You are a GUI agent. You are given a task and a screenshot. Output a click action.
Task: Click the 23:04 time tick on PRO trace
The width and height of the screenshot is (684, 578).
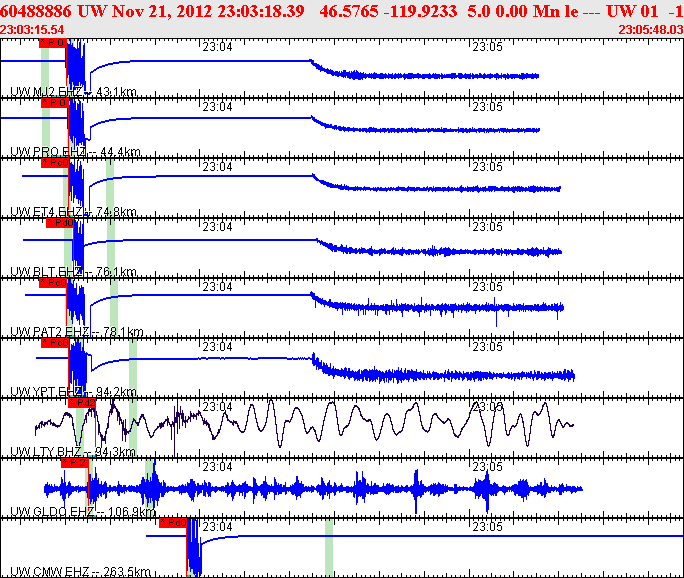tap(217, 107)
